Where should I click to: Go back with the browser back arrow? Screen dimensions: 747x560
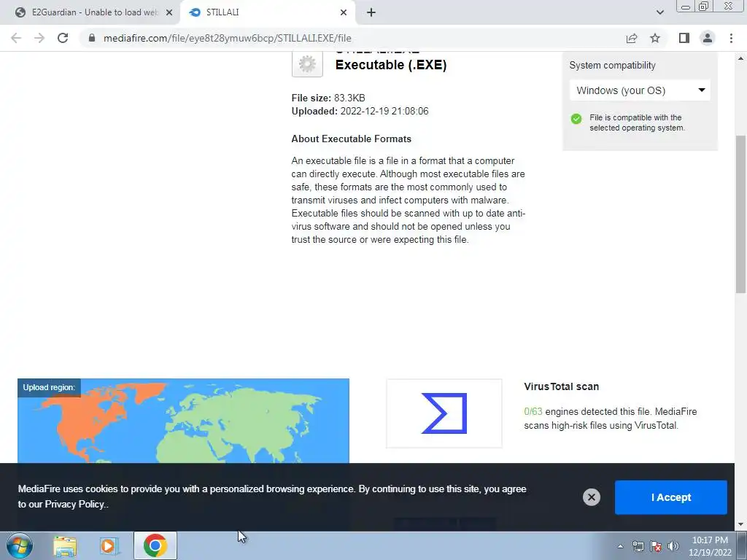tap(16, 38)
